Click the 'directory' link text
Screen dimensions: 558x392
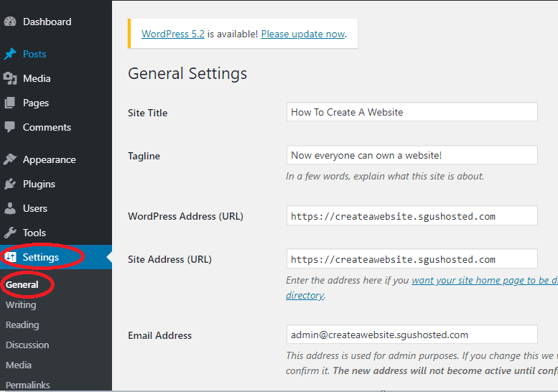tap(305, 295)
